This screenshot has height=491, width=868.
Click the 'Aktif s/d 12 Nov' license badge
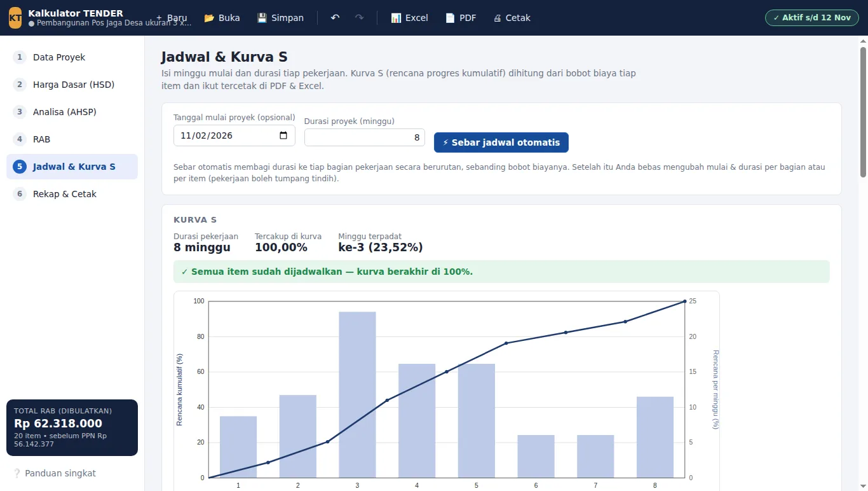coord(812,18)
